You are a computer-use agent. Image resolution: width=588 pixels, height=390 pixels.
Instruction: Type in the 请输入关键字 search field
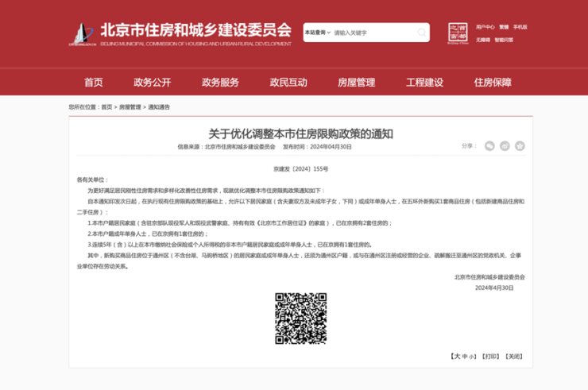click(373, 33)
